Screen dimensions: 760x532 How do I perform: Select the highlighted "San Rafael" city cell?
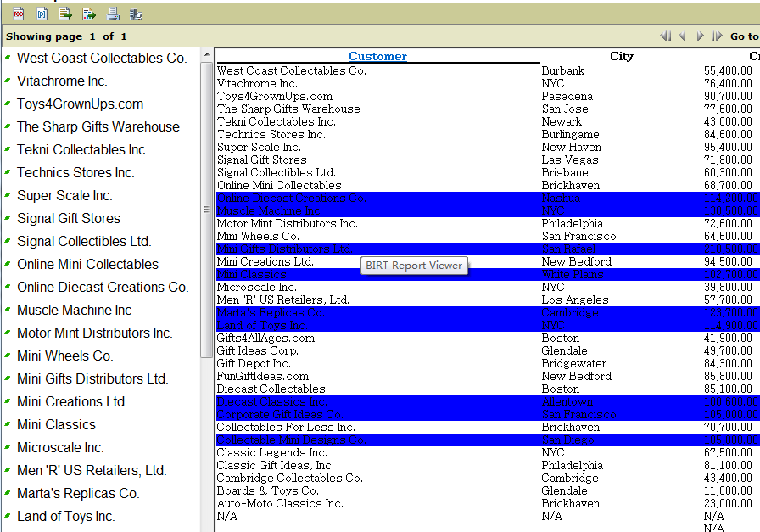[568, 249]
